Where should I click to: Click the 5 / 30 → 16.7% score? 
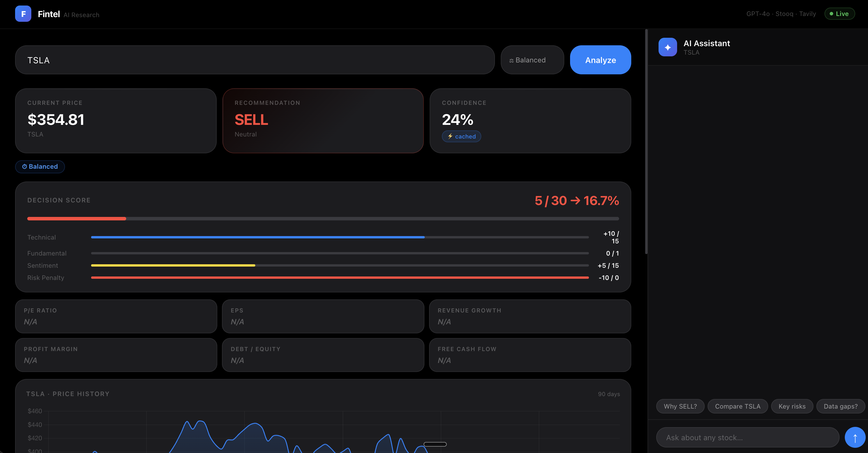pyautogui.click(x=576, y=201)
